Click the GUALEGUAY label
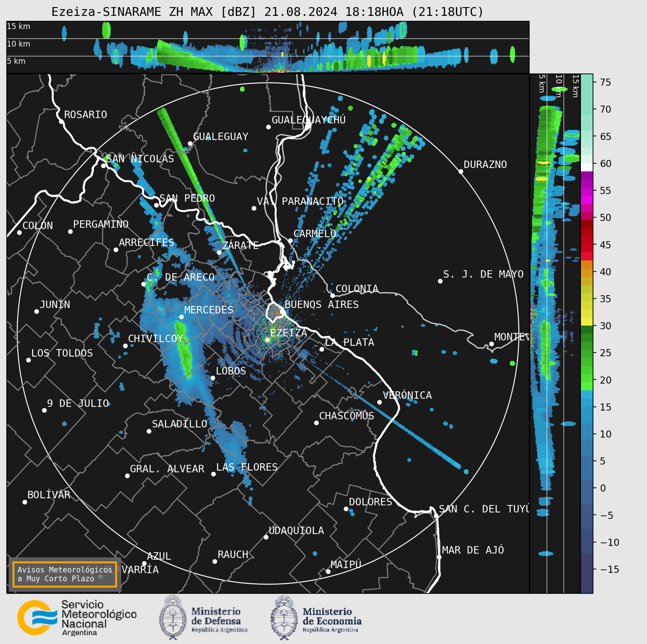The height and width of the screenshot is (644, 647). pyautogui.click(x=220, y=137)
